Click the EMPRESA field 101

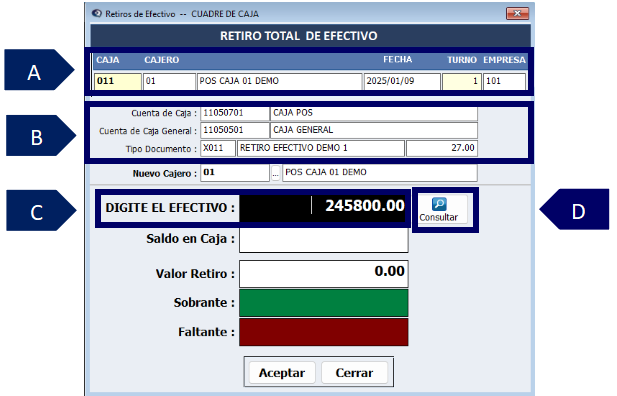coord(504,82)
